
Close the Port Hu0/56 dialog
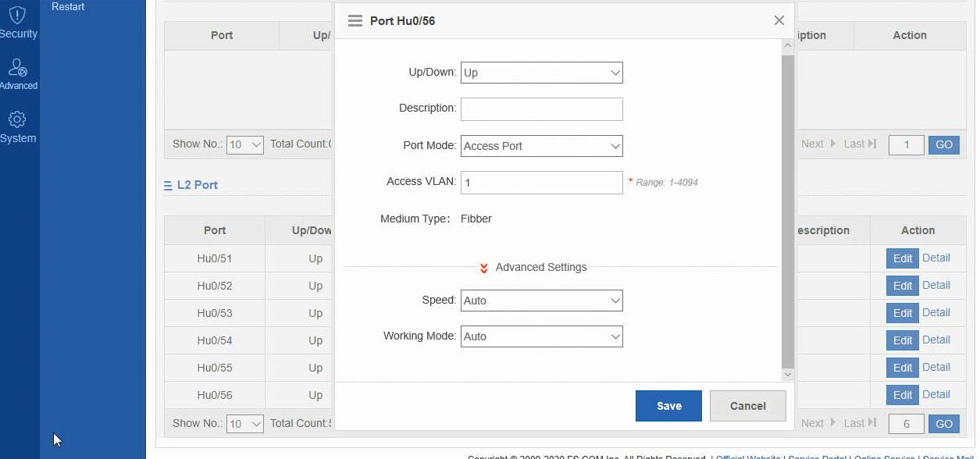click(779, 21)
